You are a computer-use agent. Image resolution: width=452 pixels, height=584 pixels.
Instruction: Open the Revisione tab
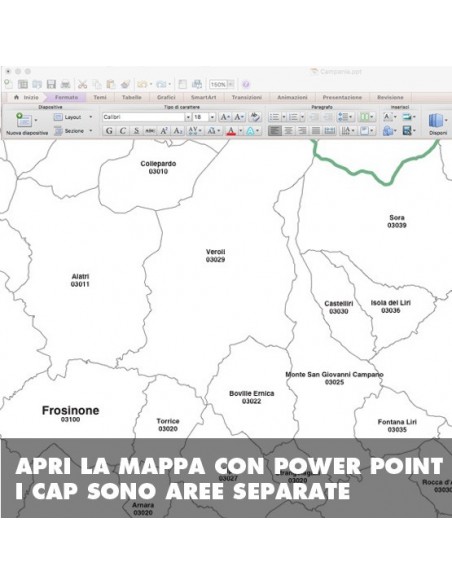tap(390, 97)
